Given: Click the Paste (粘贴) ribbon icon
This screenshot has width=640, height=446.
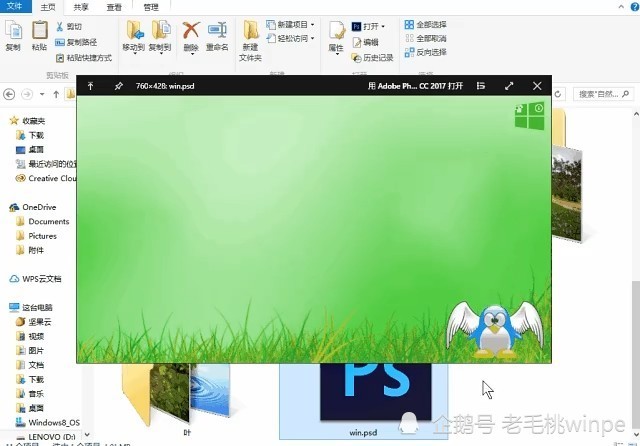Looking at the screenshot, I should click(40, 36).
